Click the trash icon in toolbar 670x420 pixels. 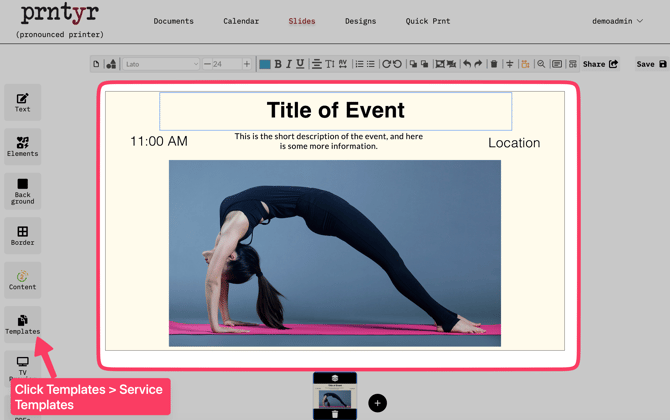click(x=494, y=64)
